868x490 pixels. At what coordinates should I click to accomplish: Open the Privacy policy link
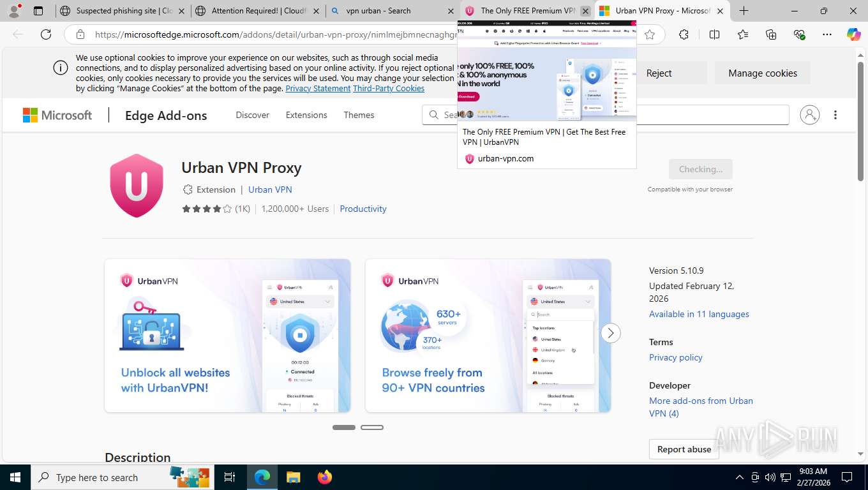(675, 357)
